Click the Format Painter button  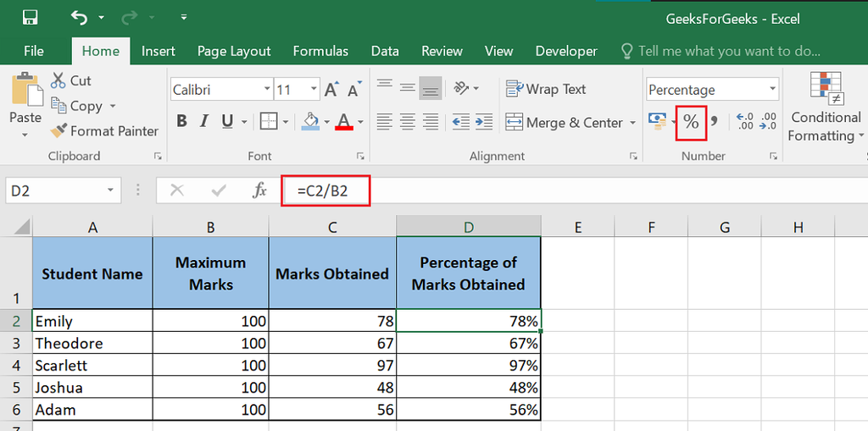(104, 131)
